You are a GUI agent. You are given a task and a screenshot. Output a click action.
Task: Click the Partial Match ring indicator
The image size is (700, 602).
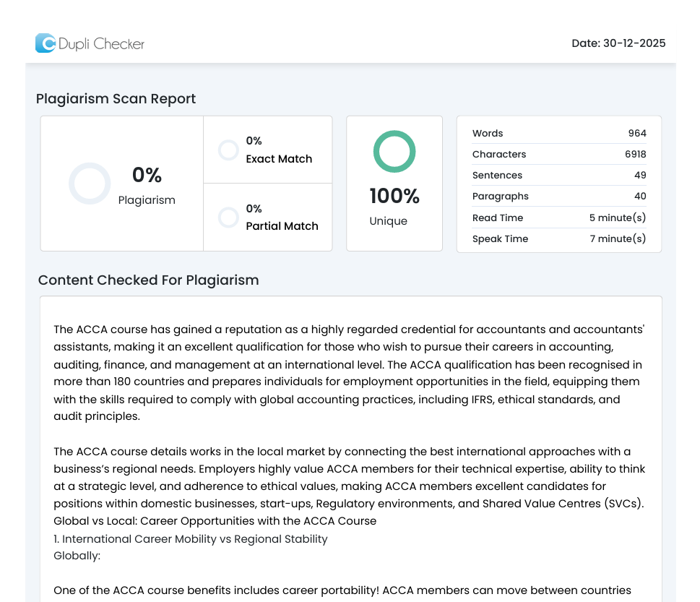click(228, 218)
